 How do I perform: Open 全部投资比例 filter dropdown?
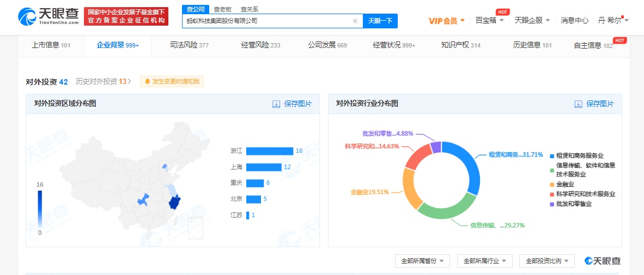coord(546,261)
